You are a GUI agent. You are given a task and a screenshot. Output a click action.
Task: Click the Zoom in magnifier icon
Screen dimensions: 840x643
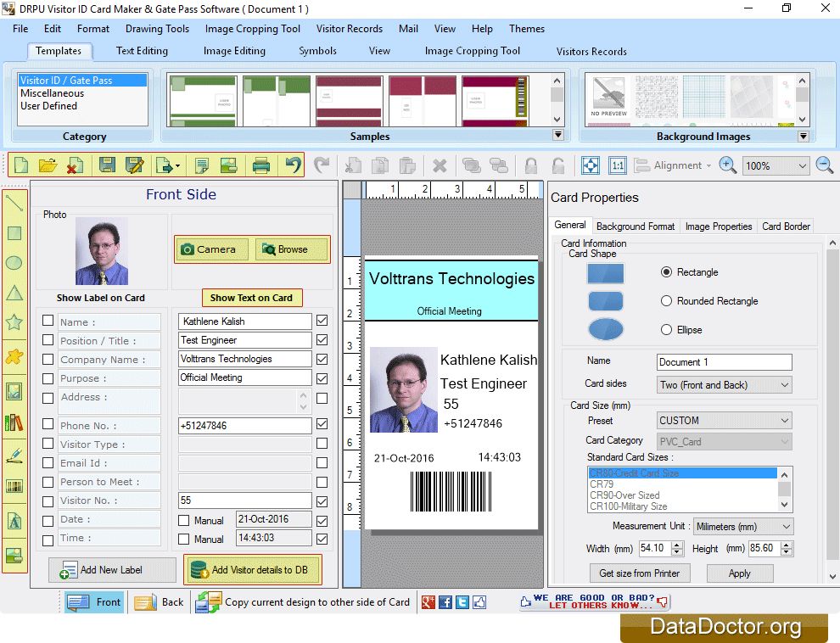click(727, 165)
